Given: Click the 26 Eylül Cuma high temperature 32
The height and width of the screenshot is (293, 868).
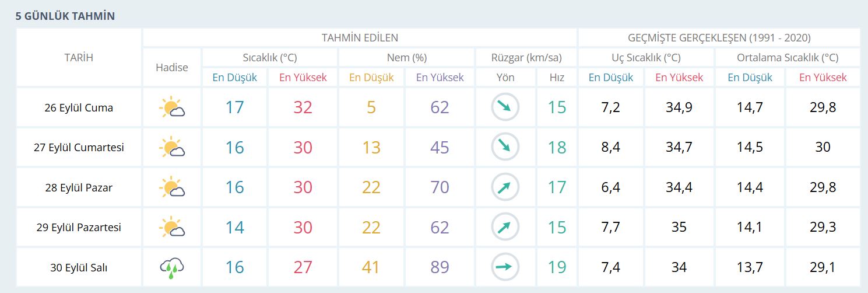Looking at the screenshot, I should pyautogui.click(x=303, y=107).
